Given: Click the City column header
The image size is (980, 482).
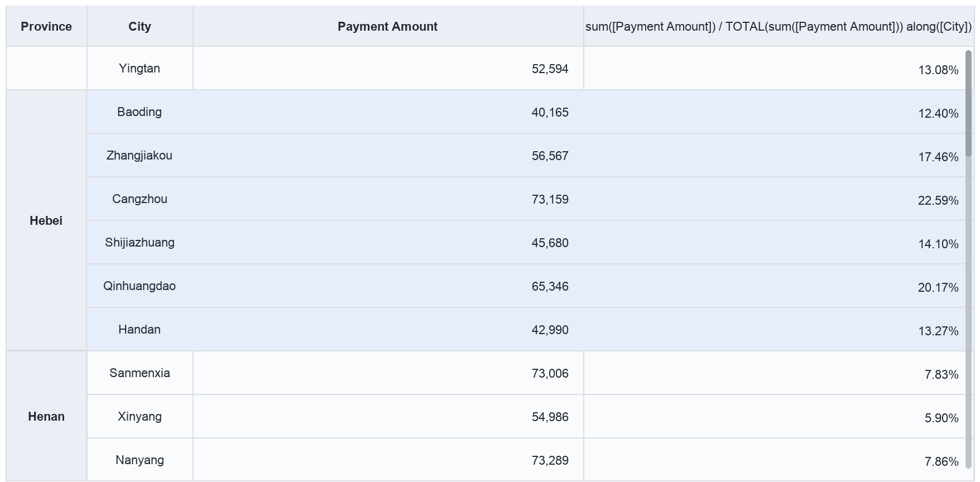Looking at the screenshot, I should pos(140,26).
